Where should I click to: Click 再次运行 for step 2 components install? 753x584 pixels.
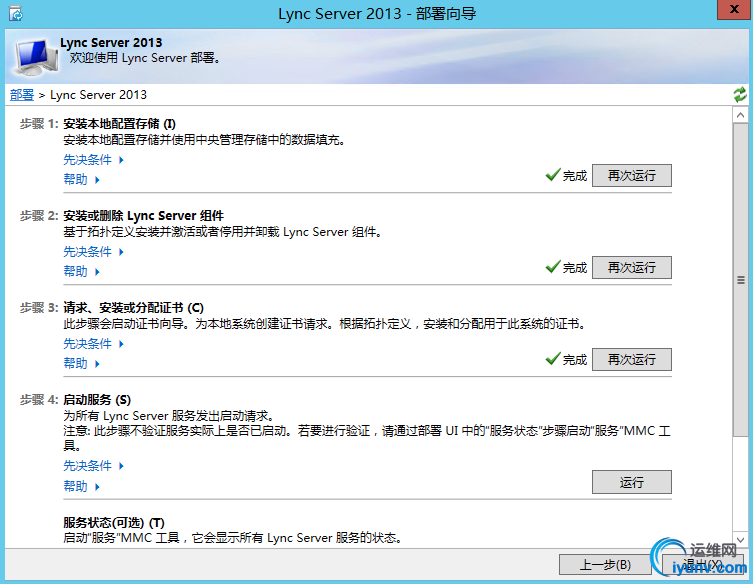tap(632, 268)
